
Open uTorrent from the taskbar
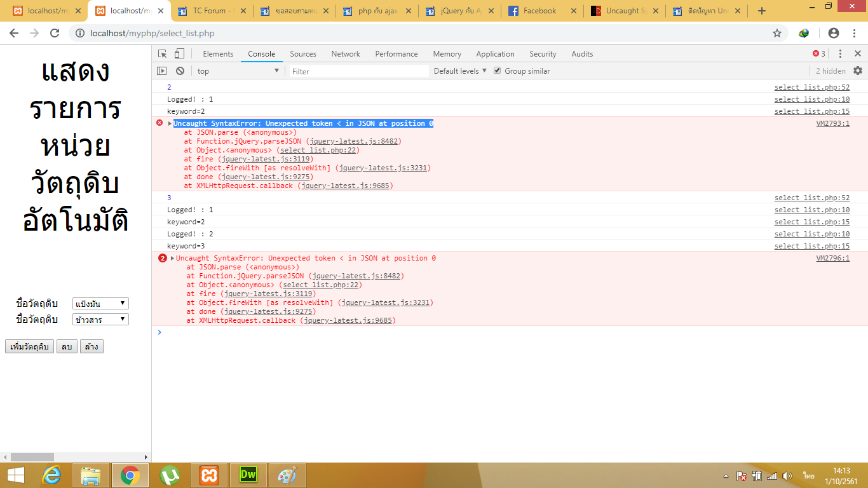pos(170,475)
